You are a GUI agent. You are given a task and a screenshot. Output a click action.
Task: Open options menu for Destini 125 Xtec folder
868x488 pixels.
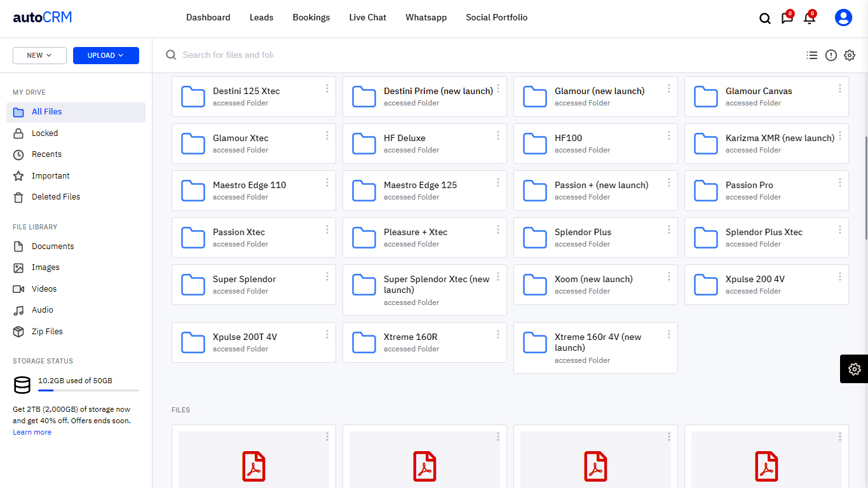tap(327, 89)
